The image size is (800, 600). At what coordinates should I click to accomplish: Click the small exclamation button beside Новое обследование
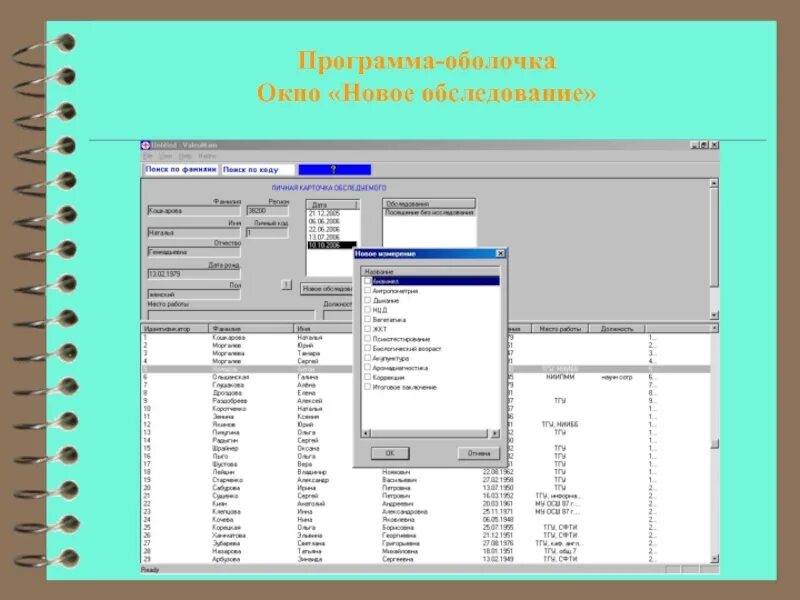point(286,285)
